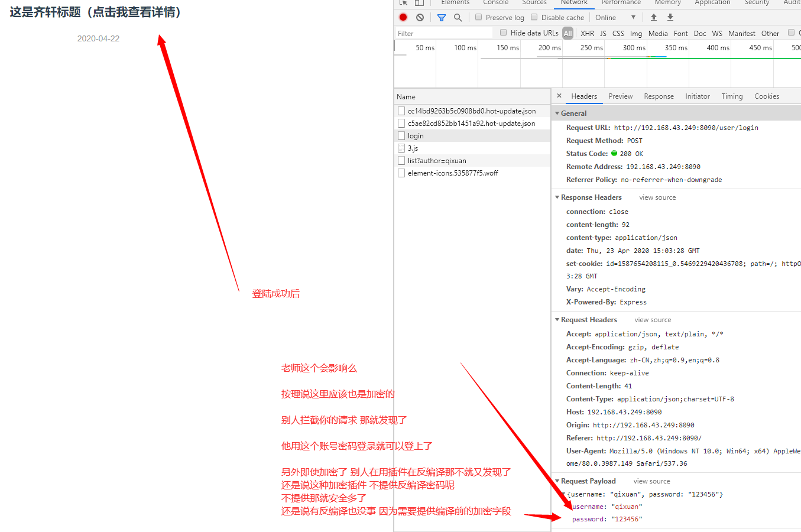Open the Sources panel
Image resolution: width=801 pixels, height=532 pixels.
pyautogui.click(x=534, y=2)
